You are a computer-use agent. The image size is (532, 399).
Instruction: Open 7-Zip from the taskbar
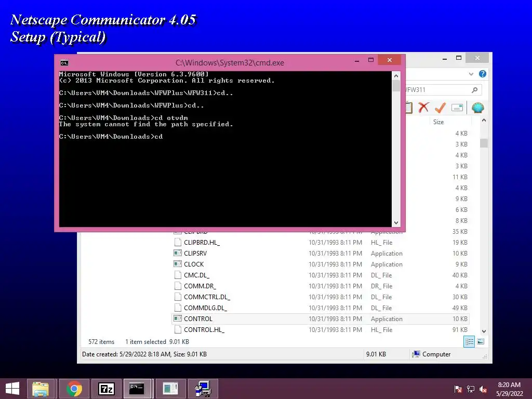pyautogui.click(x=106, y=389)
